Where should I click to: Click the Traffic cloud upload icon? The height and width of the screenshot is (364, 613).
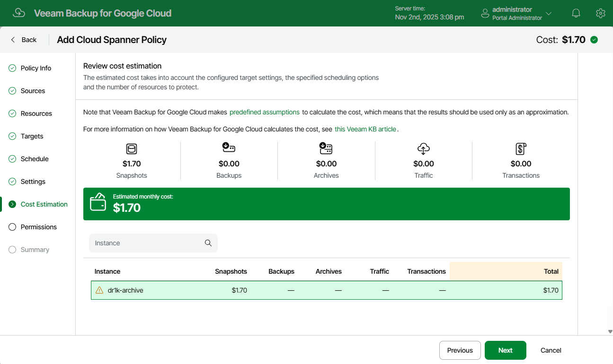[424, 149]
